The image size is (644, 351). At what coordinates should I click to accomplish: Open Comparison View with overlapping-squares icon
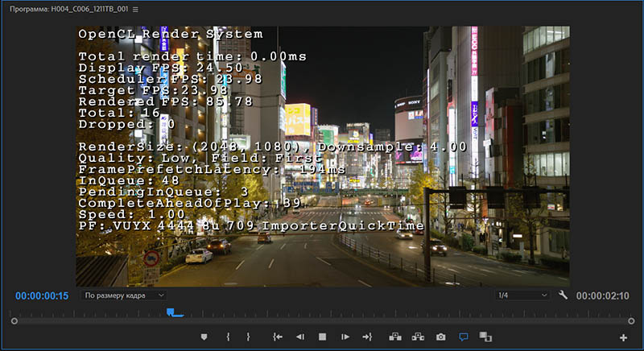tap(485, 337)
